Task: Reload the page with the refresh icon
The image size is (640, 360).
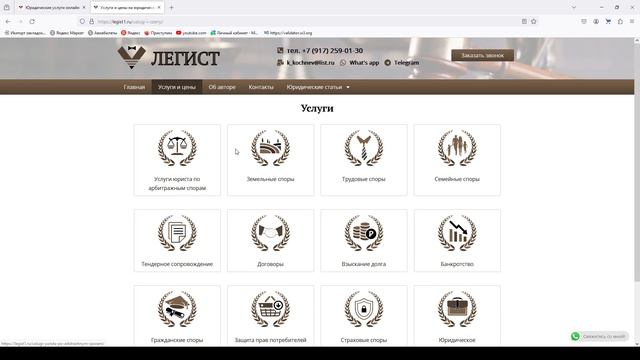Action: point(32,21)
